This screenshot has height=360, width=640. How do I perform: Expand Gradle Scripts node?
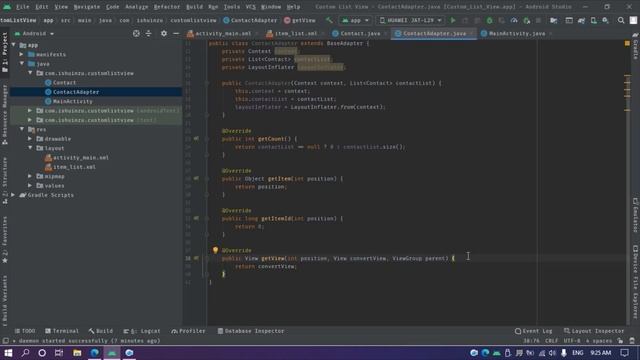pyautogui.click(x=13, y=195)
